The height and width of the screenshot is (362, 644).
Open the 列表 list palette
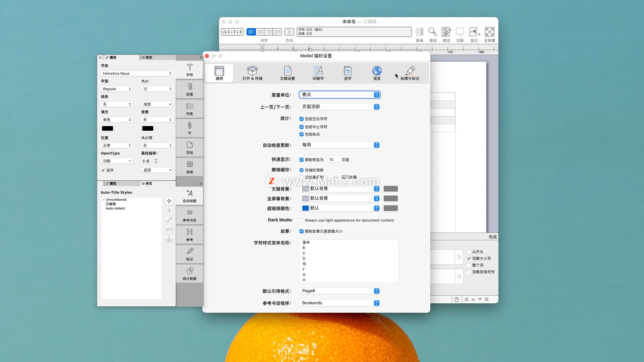(x=190, y=109)
